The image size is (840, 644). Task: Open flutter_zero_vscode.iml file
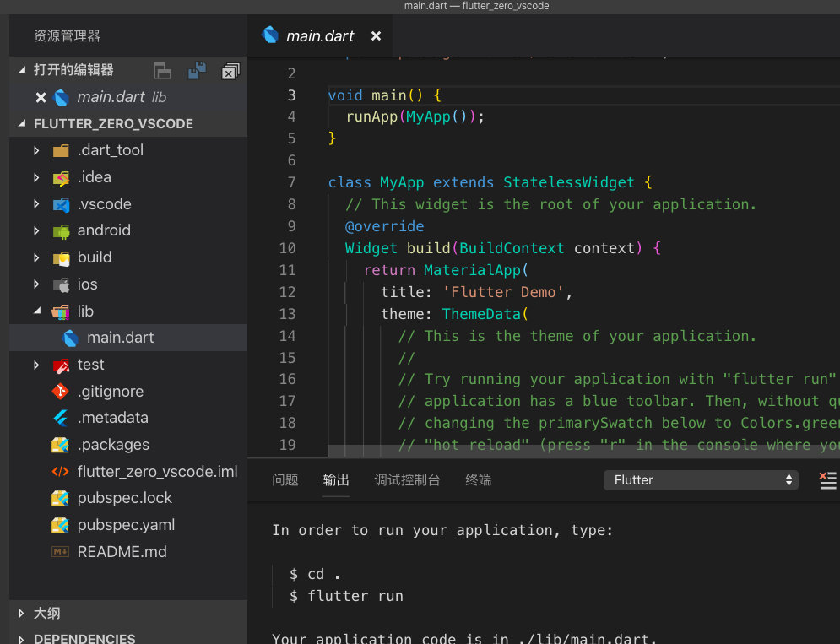pos(128,472)
